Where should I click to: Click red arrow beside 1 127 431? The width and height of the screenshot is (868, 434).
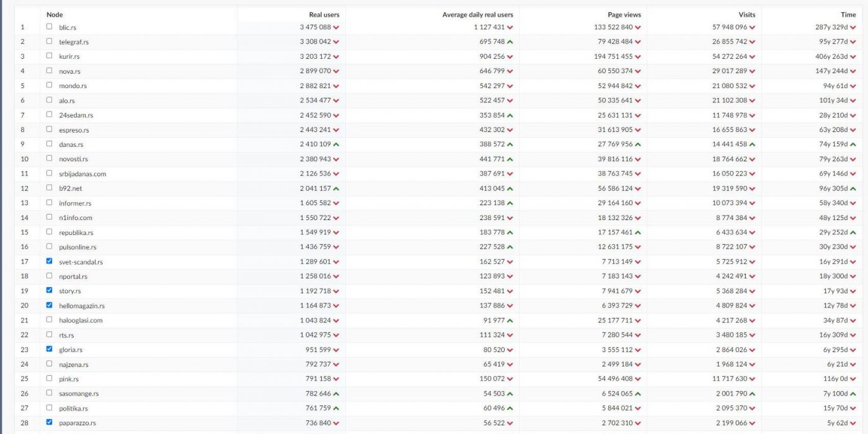(510, 28)
